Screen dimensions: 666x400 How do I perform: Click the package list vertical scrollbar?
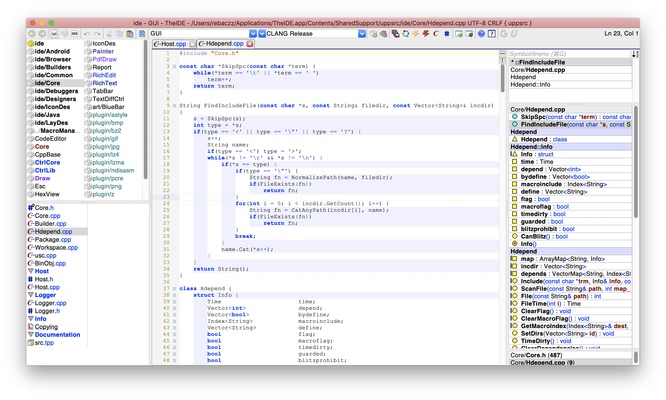click(146, 110)
